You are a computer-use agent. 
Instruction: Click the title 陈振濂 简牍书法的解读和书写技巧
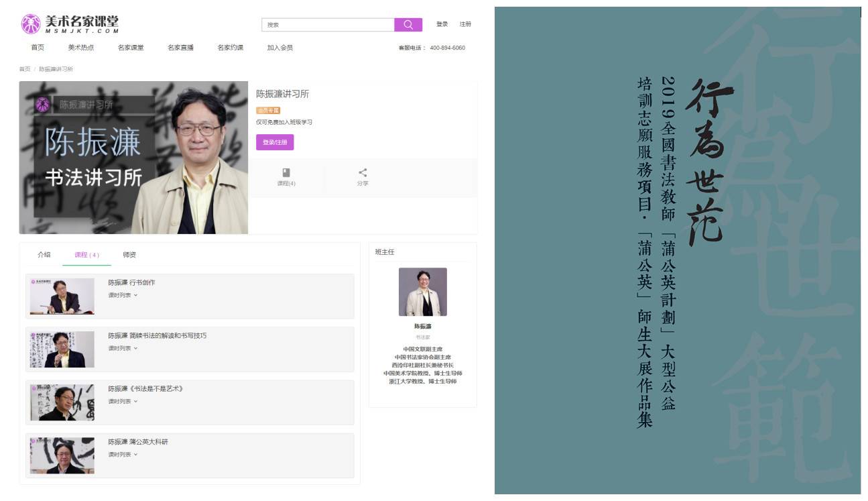pyautogui.click(x=158, y=336)
